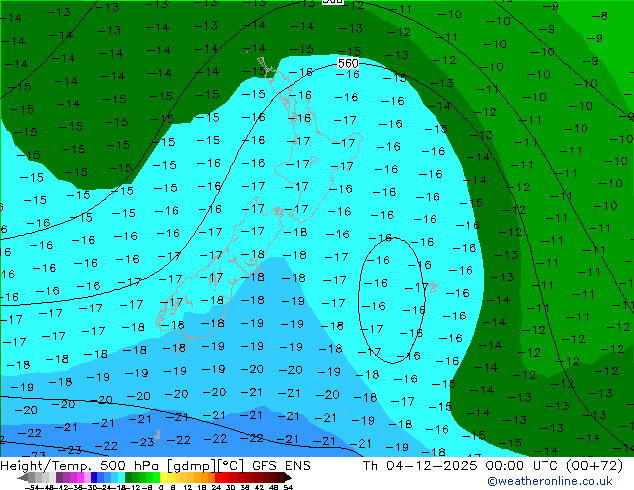Viewport: 634px width, 490px height.
Task: Click the "Th 04-12-2025 00:00 UTC" date text
Action: (458, 466)
